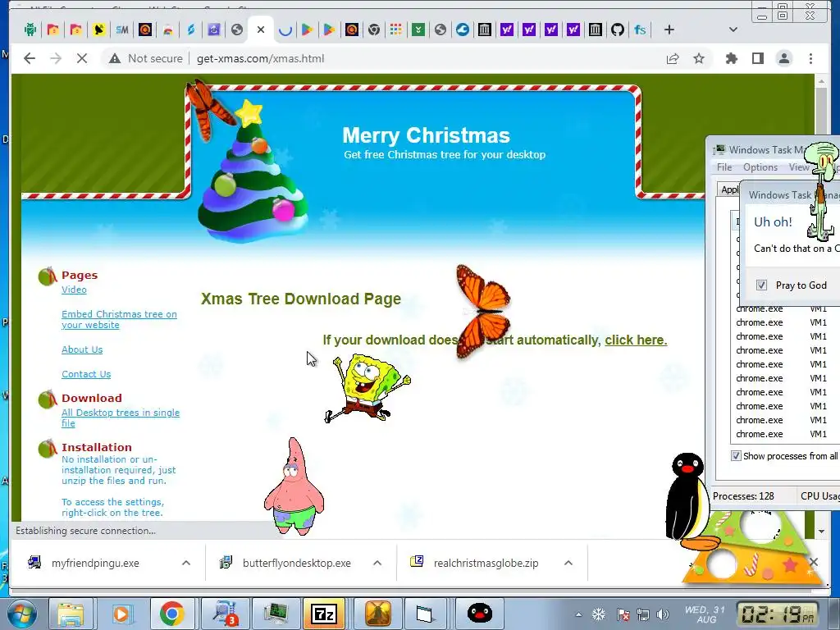Expand options for butterflyondesktop.exe download
This screenshot has width=840, height=630.
click(x=377, y=563)
